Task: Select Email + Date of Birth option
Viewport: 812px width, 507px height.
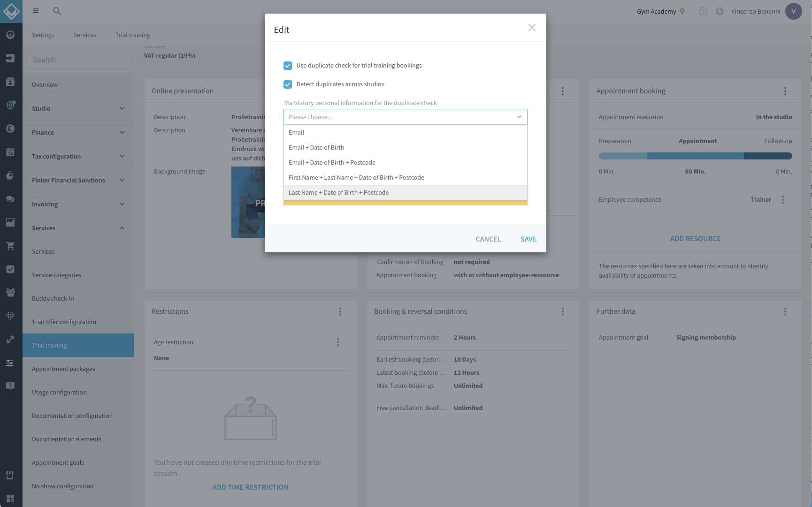Action: pos(406,148)
